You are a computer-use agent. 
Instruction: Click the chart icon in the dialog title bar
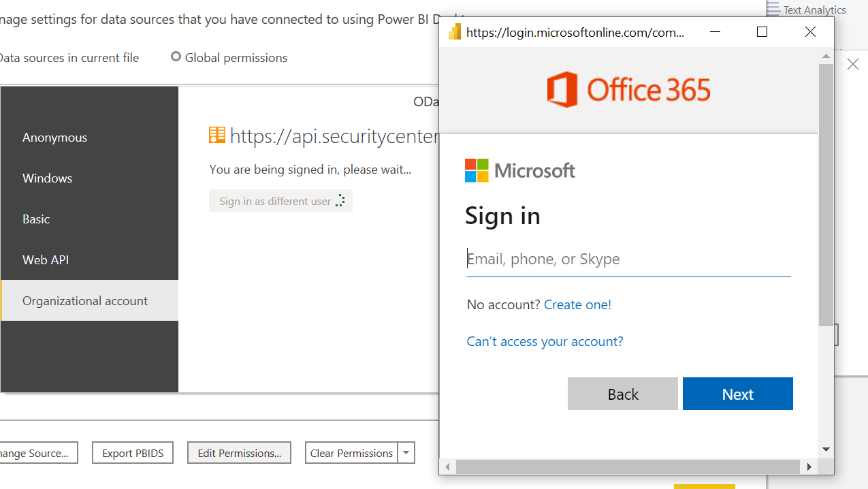click(455, 31)
